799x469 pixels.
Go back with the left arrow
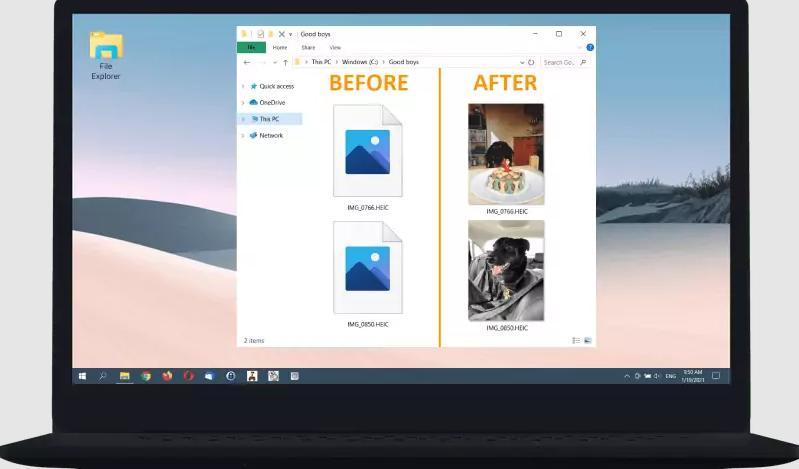point(247,62)
